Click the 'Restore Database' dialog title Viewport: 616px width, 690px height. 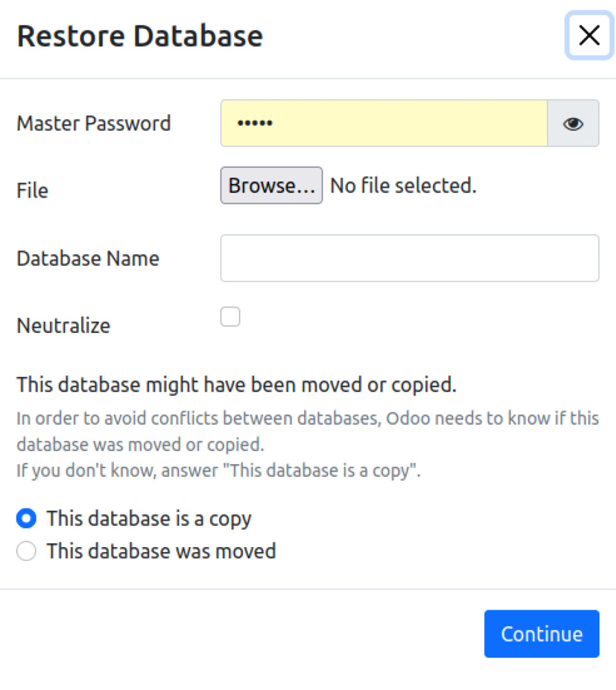pos(140,36)
